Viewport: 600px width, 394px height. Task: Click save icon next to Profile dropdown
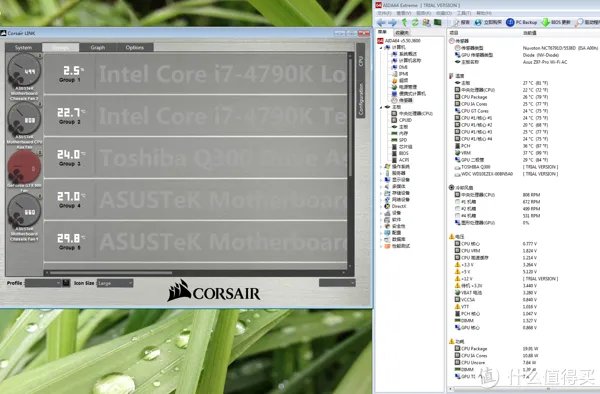pos(66,283)
